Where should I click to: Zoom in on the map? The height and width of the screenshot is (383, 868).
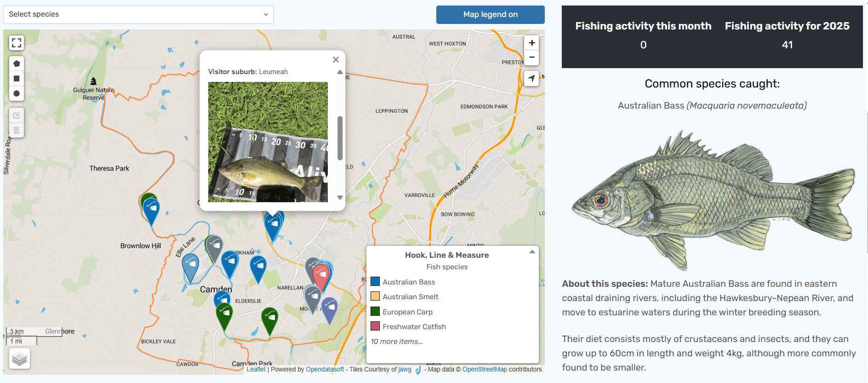click(x=531, y=43)
